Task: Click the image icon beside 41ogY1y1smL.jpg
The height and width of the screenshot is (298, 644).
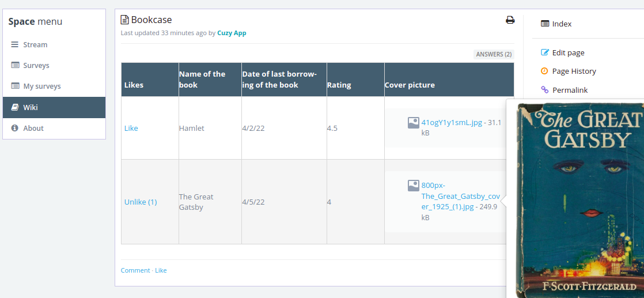Action: coord(413,123)
